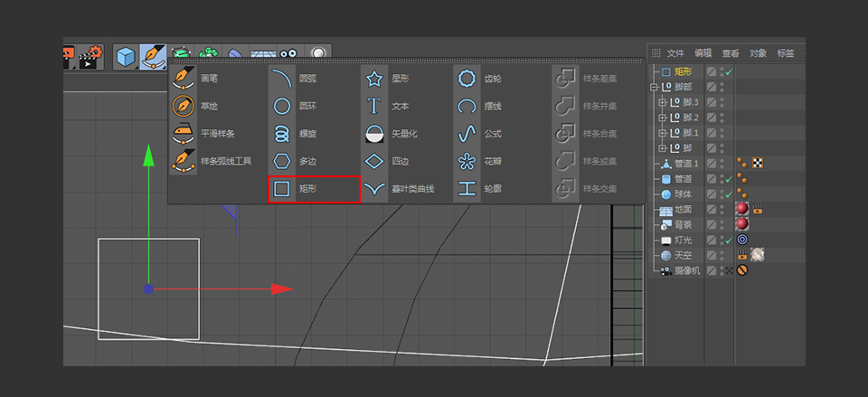Open the 查看 menu in object manager
Viewport: 868px width, 397px height.
click(731, 53)
